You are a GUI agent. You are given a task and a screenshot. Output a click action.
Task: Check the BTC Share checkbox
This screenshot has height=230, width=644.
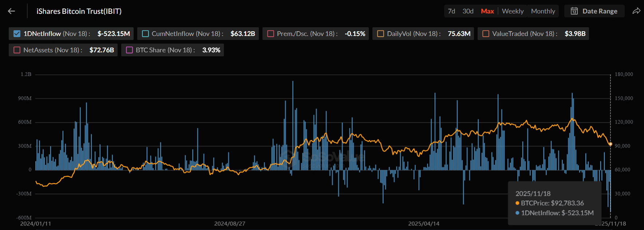coord(129,50)
